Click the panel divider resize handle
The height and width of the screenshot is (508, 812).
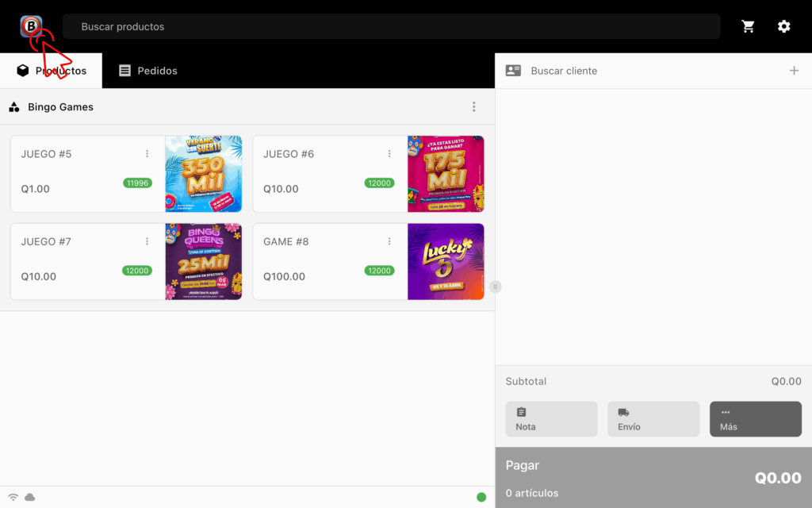[496, 287]
